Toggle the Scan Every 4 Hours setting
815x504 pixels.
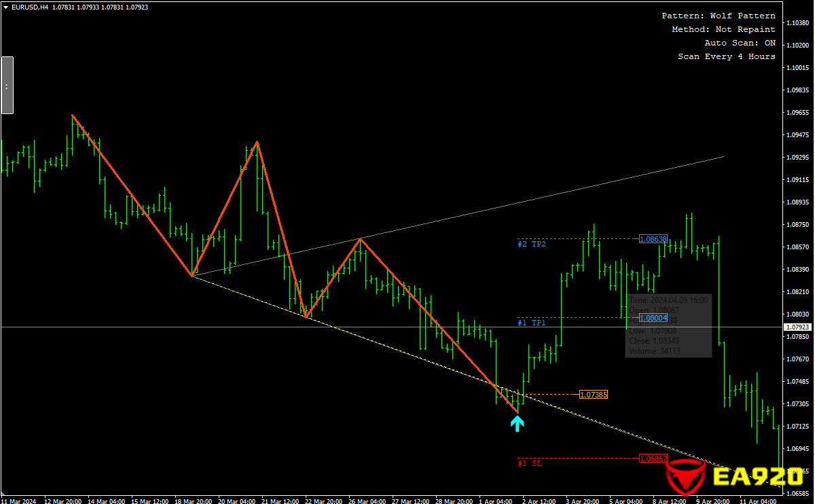(727, 56)
